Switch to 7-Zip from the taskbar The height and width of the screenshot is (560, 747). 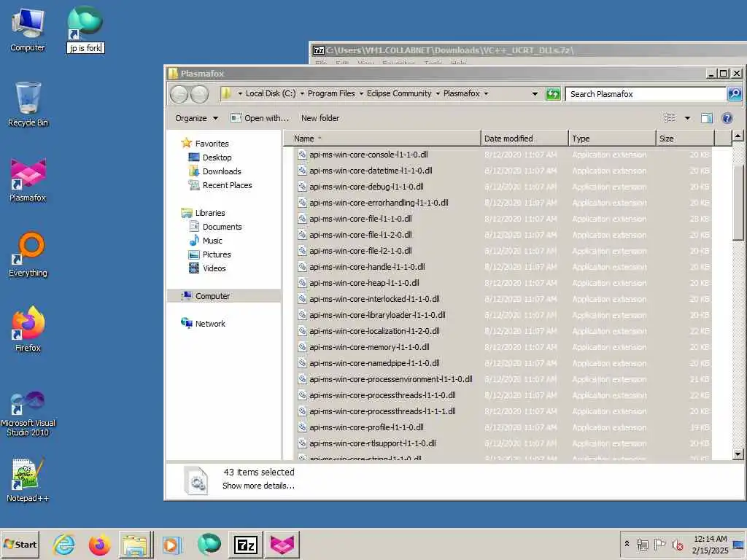(x=246, y=544)
